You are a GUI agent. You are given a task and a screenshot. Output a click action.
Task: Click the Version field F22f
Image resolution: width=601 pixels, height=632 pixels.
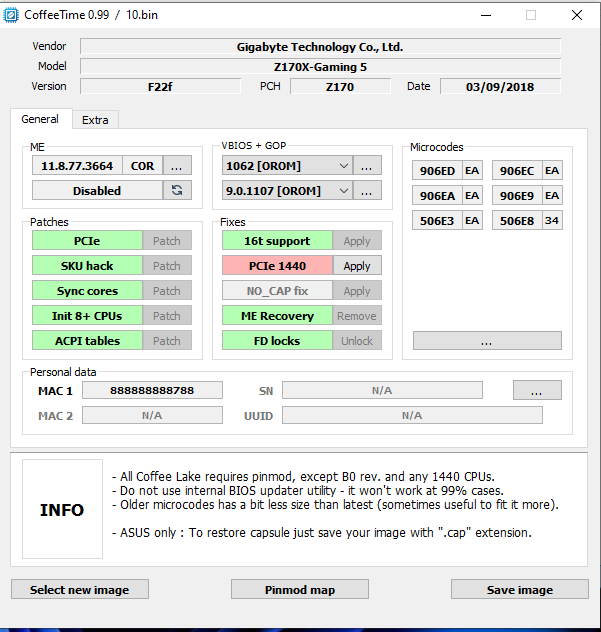[x=160, y=86]
